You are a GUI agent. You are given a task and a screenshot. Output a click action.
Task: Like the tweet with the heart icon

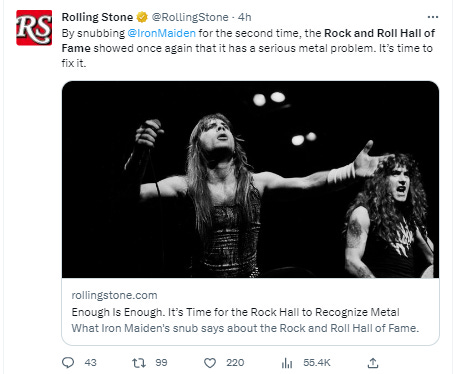click(210, 363)
